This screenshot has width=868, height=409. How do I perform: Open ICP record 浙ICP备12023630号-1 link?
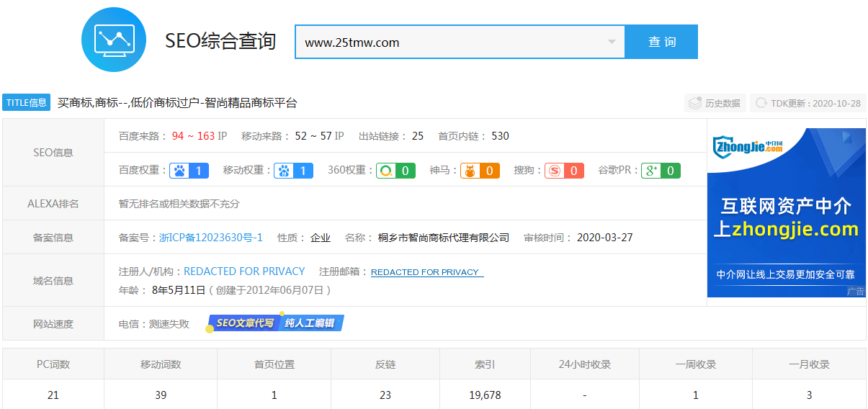[x=211, y=238]
